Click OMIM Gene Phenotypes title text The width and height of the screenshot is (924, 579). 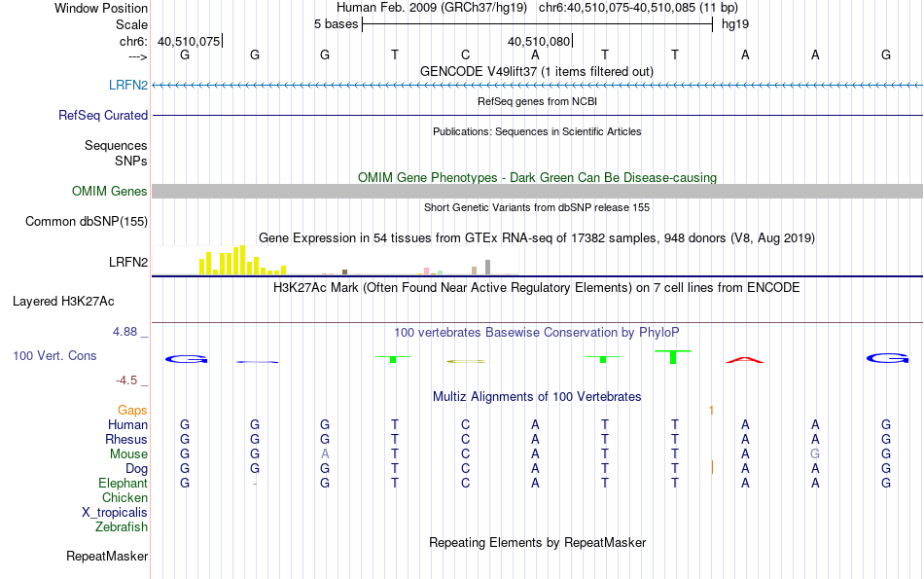pos(537,177)
